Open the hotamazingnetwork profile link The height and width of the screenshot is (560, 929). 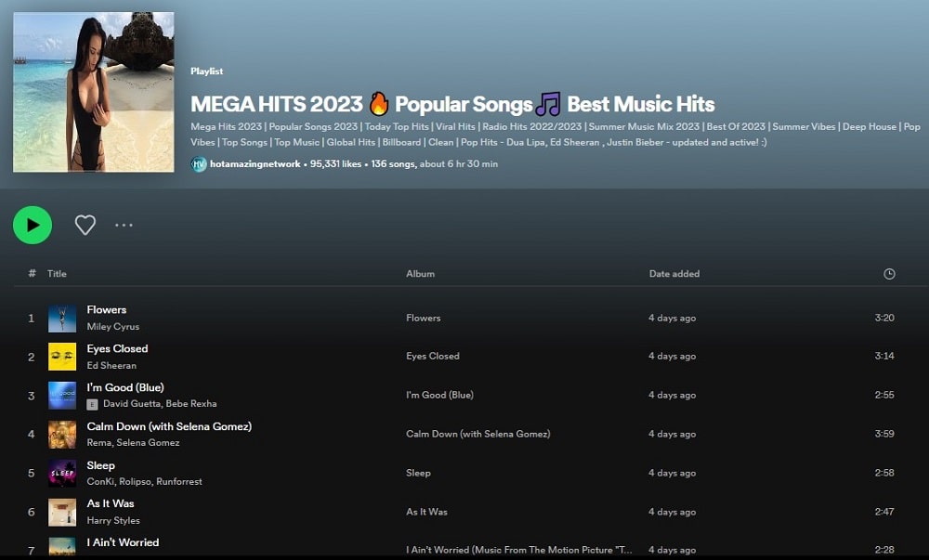coord(255,164)
